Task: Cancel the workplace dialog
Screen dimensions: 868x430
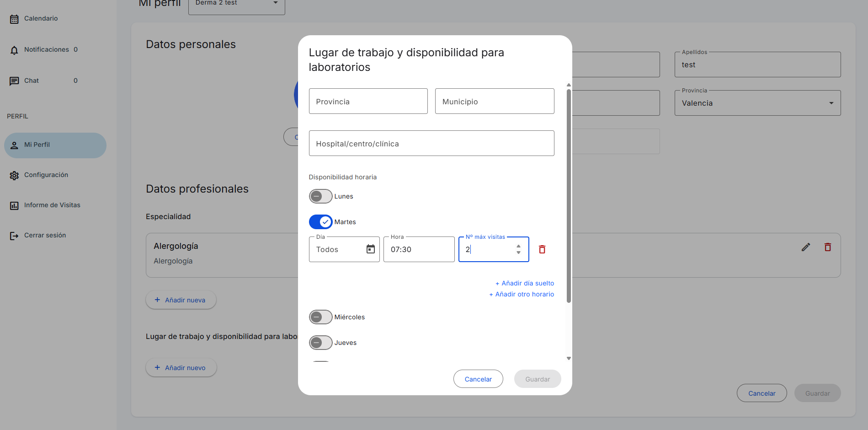Action: (478, 379)
